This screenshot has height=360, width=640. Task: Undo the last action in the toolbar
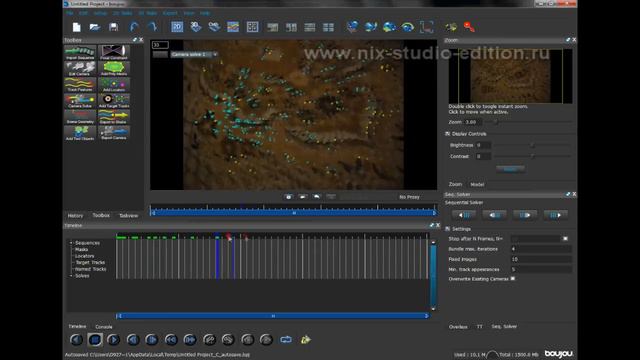coord(134,27)
